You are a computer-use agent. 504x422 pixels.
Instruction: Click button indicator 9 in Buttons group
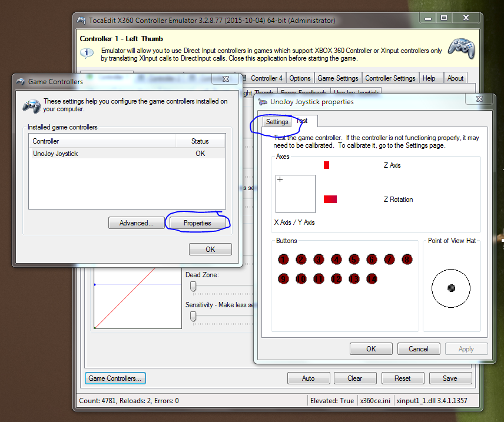283,278
